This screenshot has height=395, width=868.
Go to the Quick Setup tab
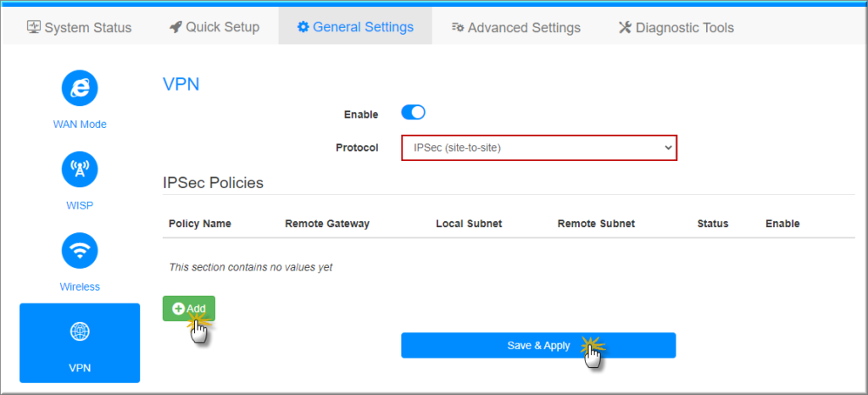pos(214,27)
